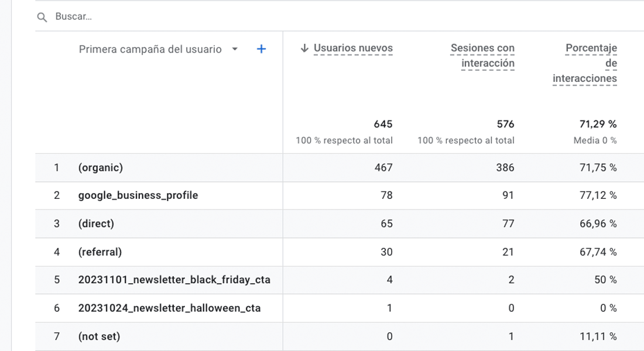Click total Usuarios nuevos value 645
Screen dimensions: 644x351
pos(383,124)
